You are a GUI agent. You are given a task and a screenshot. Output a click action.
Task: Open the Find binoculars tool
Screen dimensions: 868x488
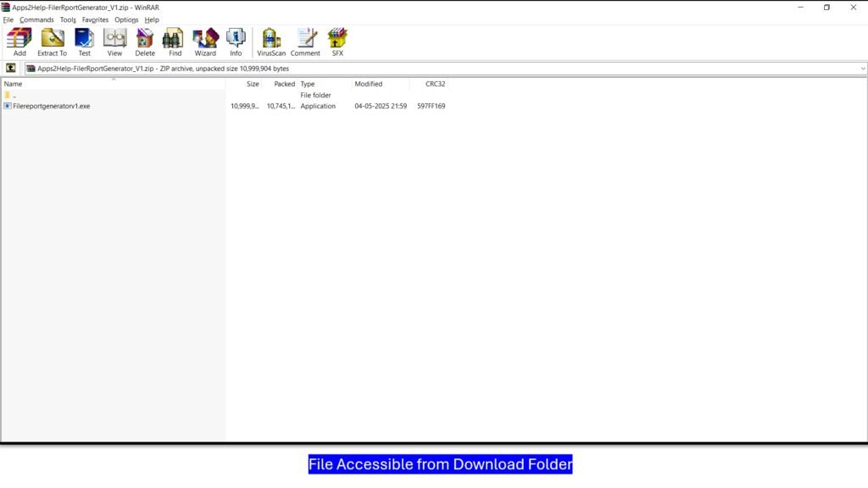pos(175,42)
